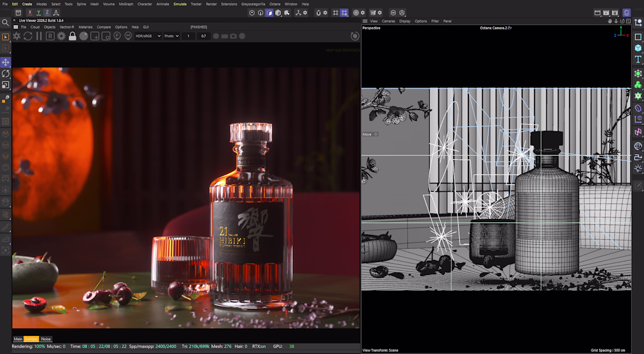This screenshot has width=644, height=354.
Task: Click the globe environment icon in right toolbar
Action: click(638, 147)
